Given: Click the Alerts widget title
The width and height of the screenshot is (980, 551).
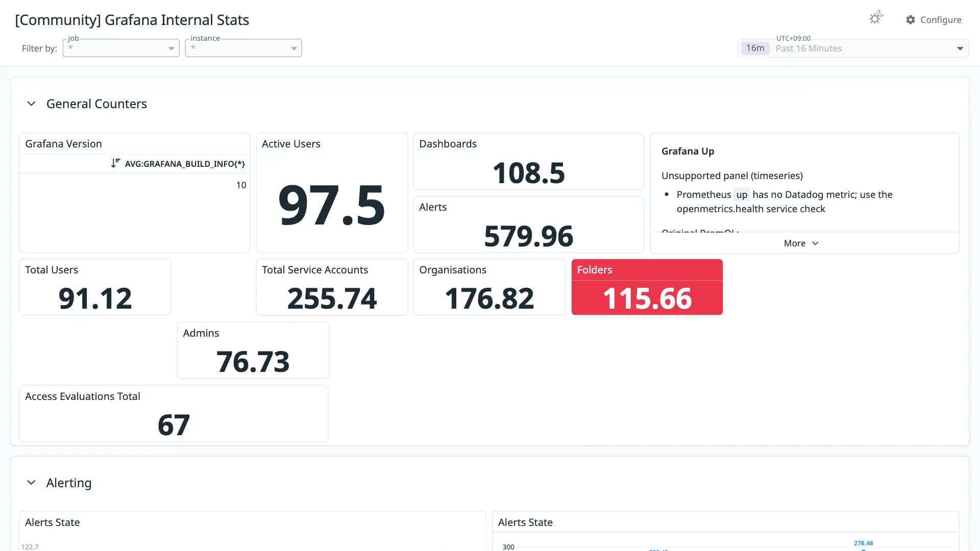Looking at the screenshot, I should point(433,207).
